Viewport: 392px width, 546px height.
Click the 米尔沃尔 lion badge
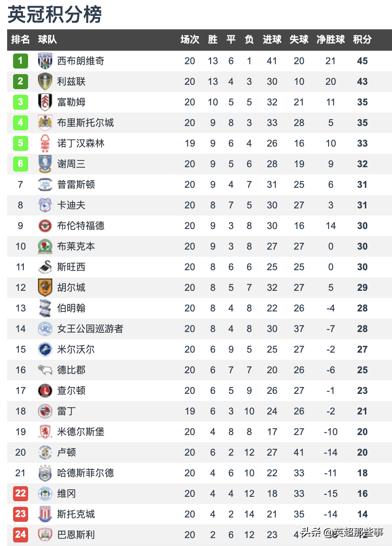tap(45, 349)
